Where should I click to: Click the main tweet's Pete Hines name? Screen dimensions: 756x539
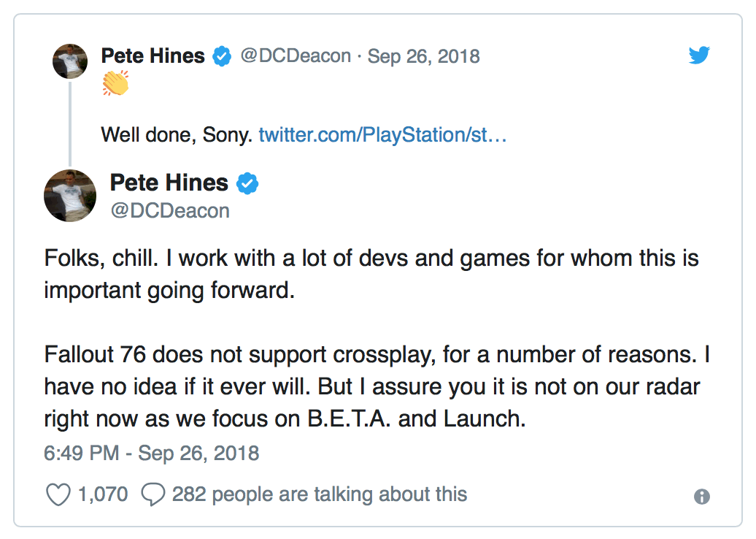[169, 183]
